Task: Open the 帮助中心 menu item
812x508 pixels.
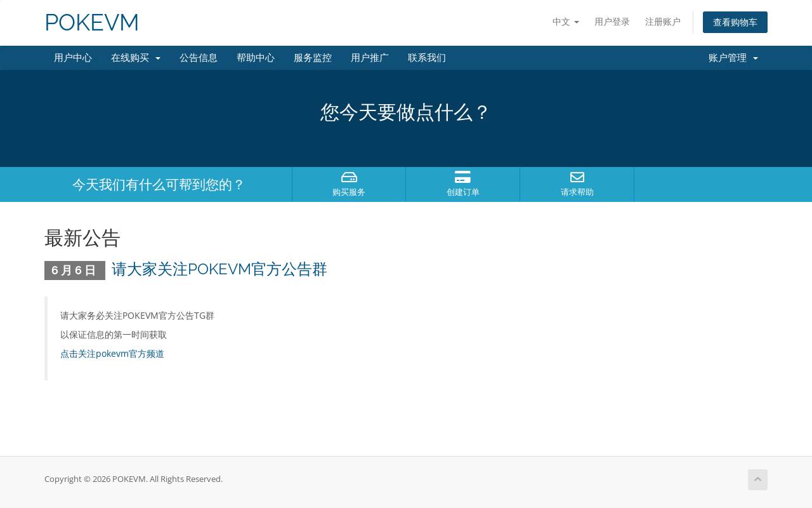Action: point(256,58)
